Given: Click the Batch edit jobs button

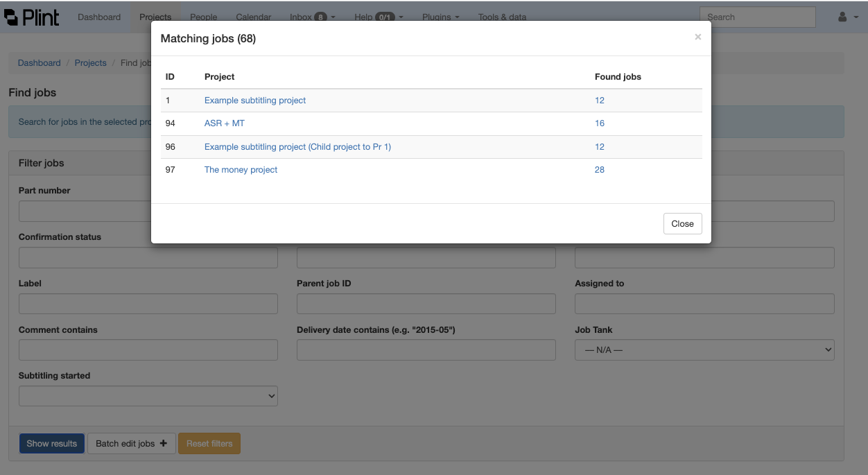Looking at the screenshot, I should [x=132, y=444].
